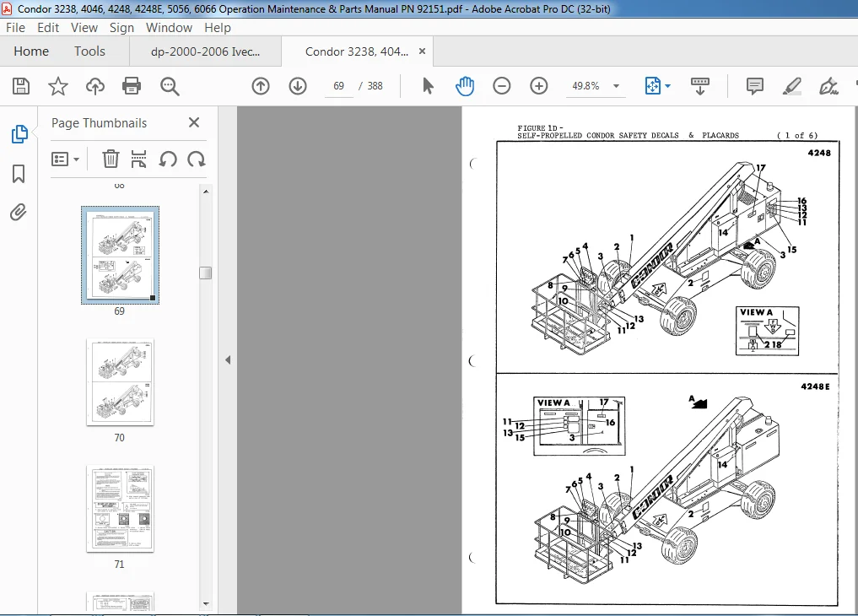Viewport: 858px width, 616px height.
Task: Rotate page clockwise
Action: click(x=197, y=159)
